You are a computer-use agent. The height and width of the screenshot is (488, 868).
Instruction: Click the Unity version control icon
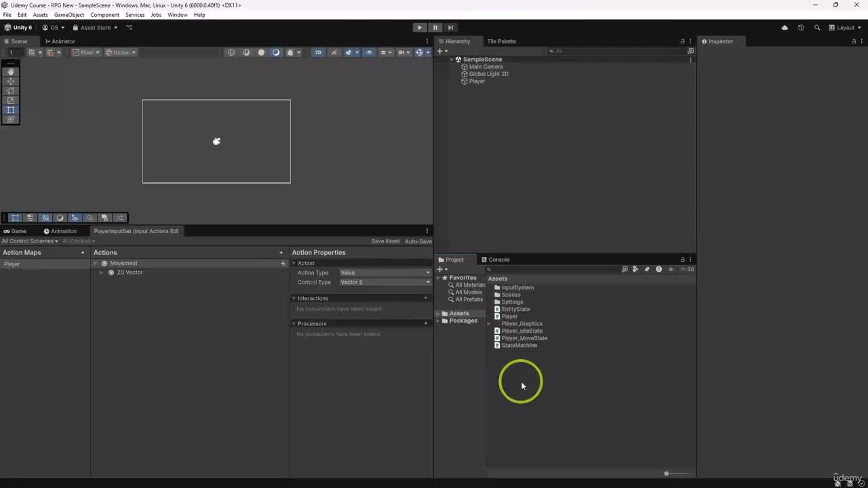pos(130,28)
